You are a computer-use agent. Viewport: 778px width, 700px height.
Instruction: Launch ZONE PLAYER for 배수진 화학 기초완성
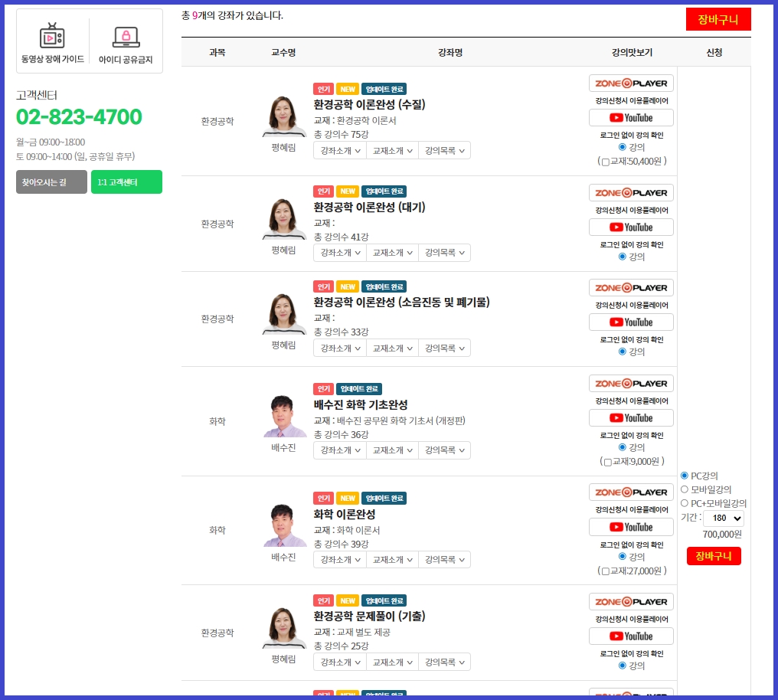click(631, 384)
